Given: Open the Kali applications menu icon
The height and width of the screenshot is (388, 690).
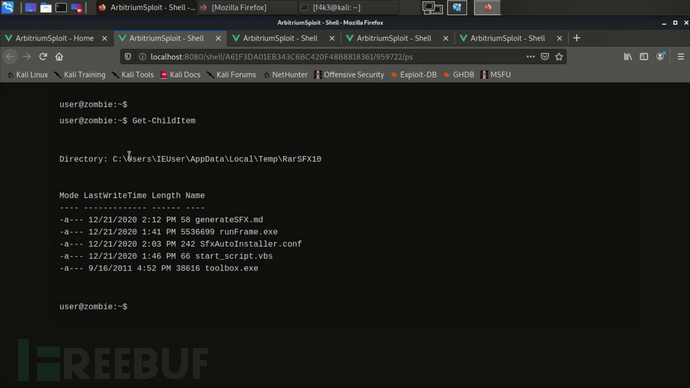Looking at the screenshot, I should pyautogui.click(x=7, y=7).
